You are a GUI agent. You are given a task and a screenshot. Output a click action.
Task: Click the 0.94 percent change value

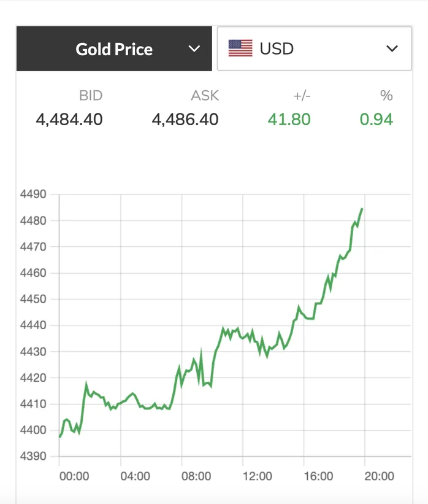coord(376,119)
